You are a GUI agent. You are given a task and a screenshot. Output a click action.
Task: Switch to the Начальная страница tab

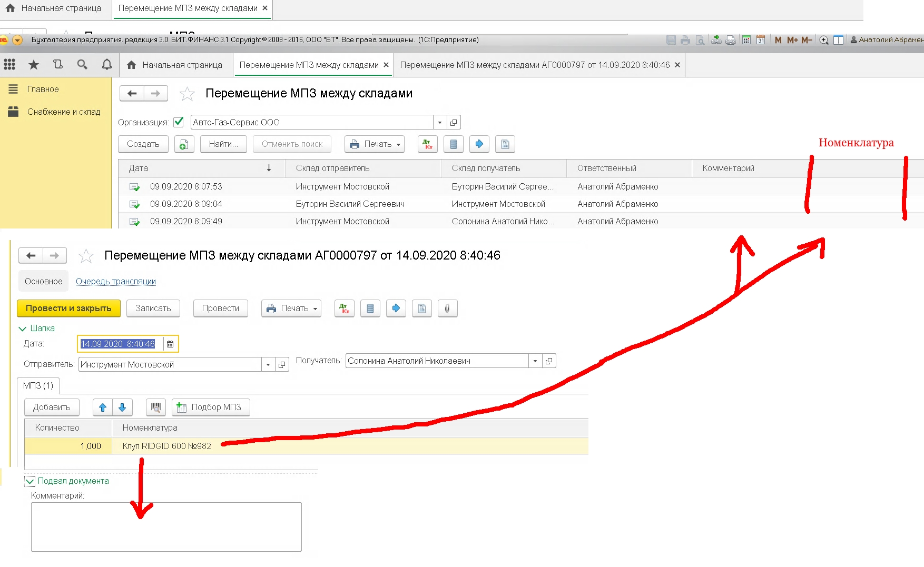coord(175,65)
